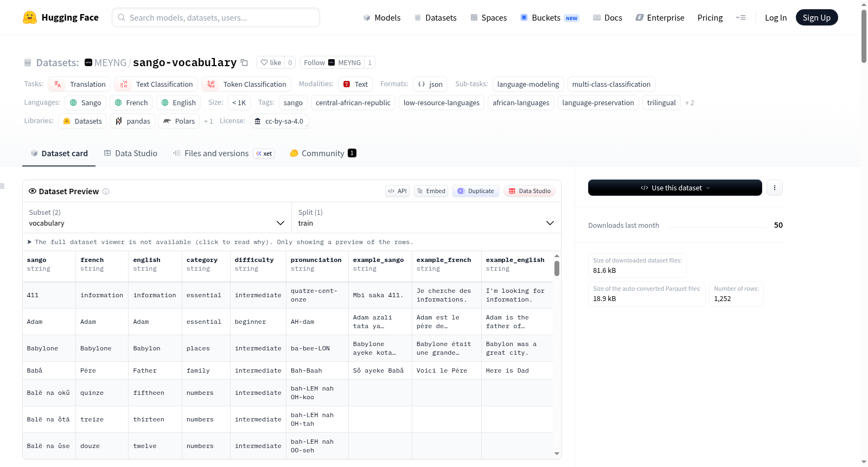
Task: Click the table scroll down arrow
Action: point(557,453)
